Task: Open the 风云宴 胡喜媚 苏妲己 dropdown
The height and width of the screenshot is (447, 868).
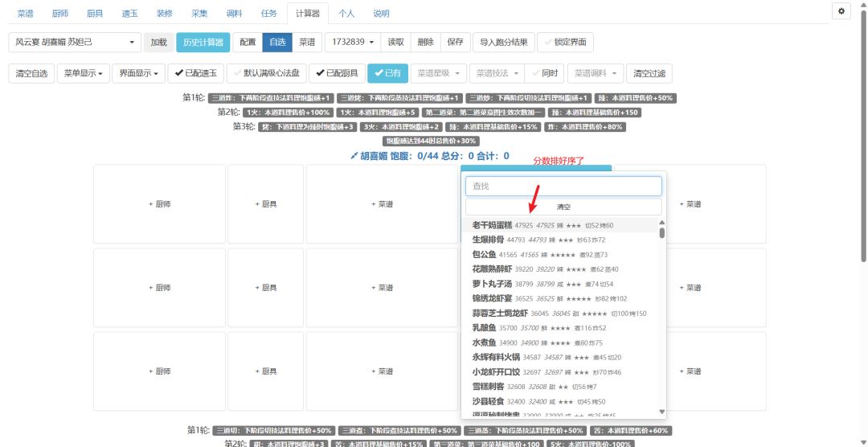Action: point(75,42)
